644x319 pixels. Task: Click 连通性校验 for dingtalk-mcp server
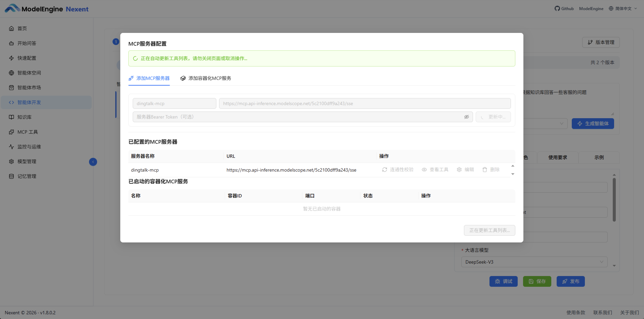pyautogui.click(x=398, y=170)
